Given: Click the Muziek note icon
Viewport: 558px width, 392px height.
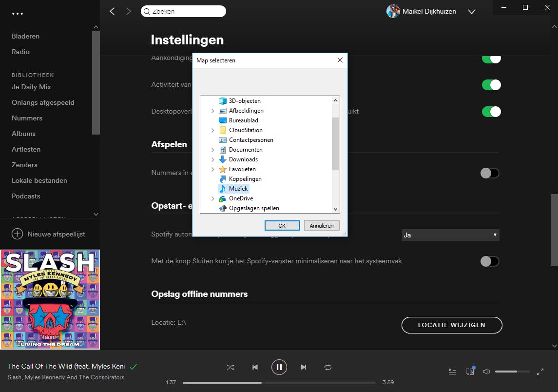Looking at the screenshot, I should pos(223,188).
